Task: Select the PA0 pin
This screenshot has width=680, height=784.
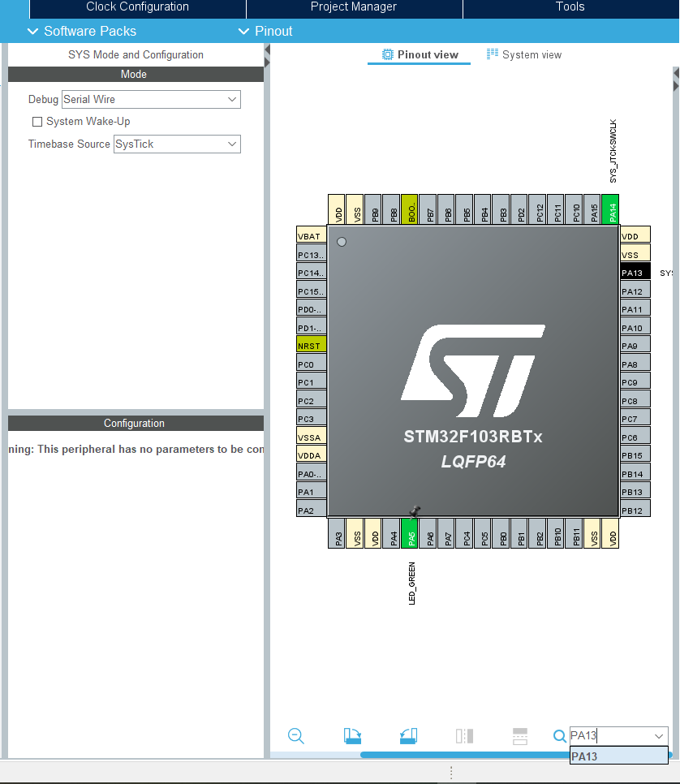Action: tap(312, 473)
